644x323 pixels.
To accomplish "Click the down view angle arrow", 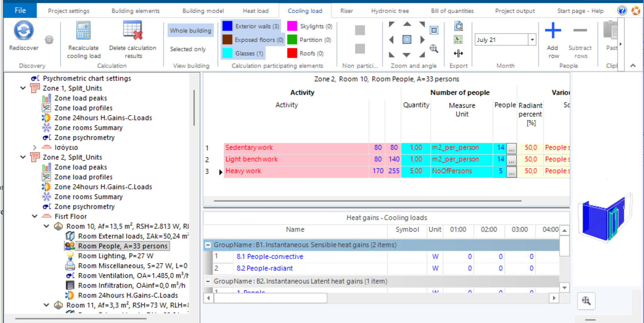I will click(407, 55).
